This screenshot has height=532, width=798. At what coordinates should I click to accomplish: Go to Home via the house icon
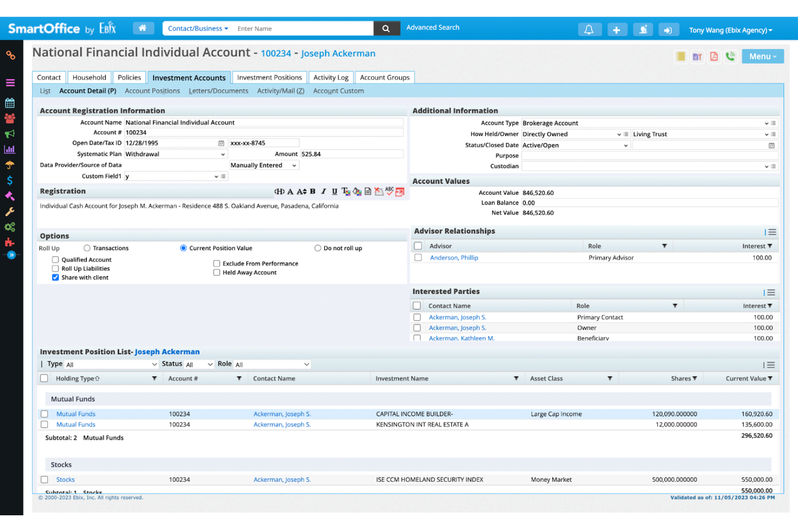pos(143,28)
